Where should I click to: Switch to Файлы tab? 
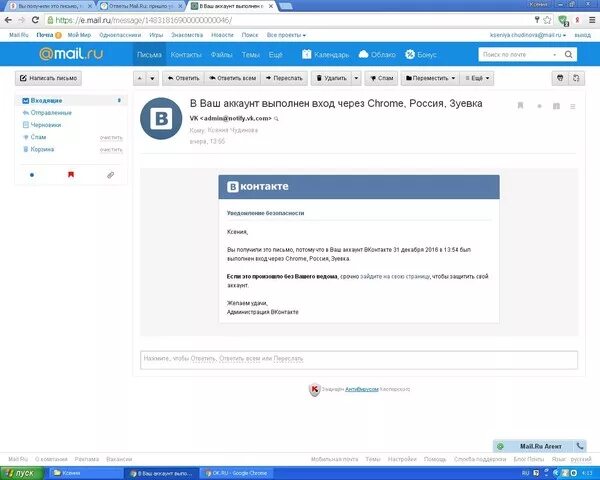[x=222, y=55]
